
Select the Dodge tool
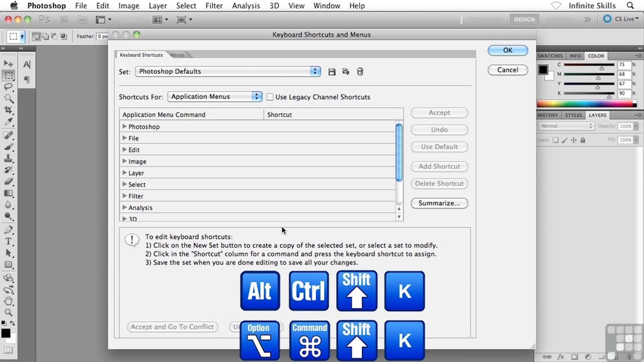[9, 216]
